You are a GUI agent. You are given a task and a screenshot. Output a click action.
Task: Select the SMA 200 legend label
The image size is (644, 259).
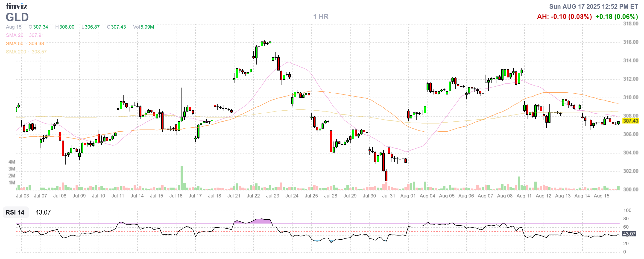click(x=16, y=52)
